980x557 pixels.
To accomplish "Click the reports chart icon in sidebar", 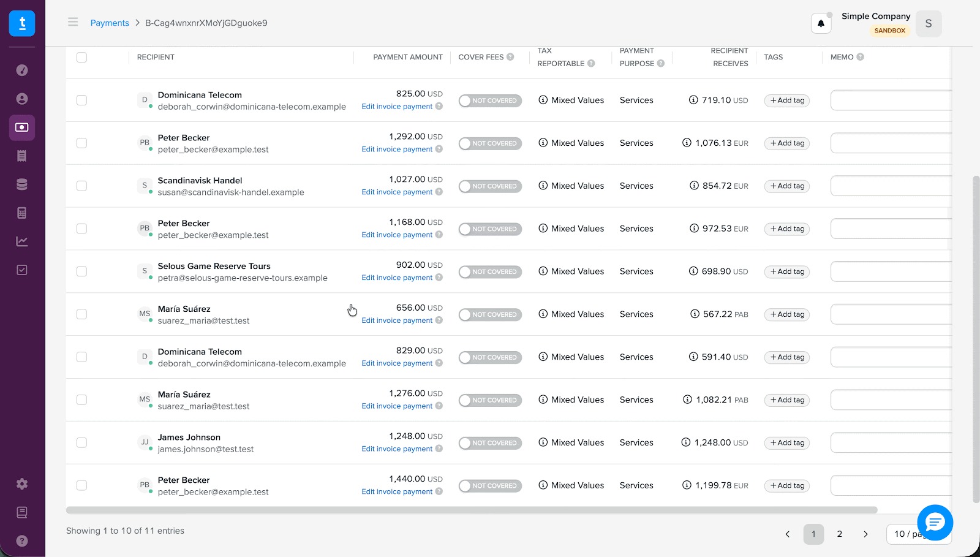I will pos(22,241).
